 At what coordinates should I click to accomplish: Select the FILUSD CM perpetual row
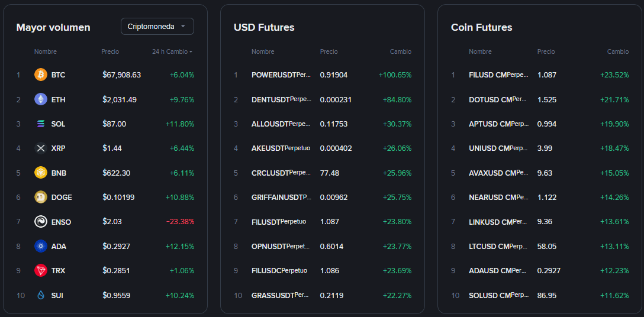coord(498,75)
